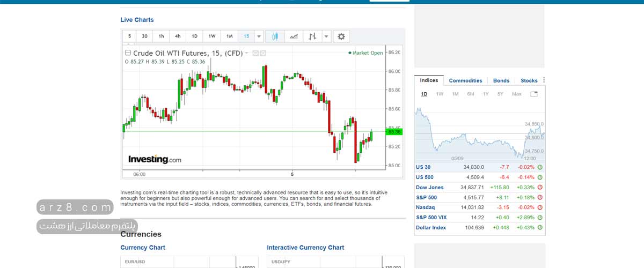Open the US 30 index link
This screenshot has height=268, width=644.
coord(423,167)
